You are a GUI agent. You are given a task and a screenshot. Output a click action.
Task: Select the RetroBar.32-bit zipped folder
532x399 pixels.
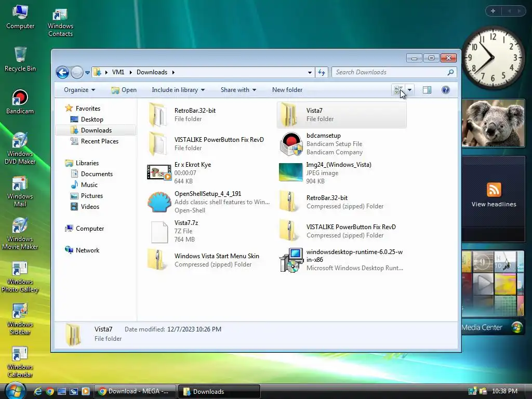point(342,202)
